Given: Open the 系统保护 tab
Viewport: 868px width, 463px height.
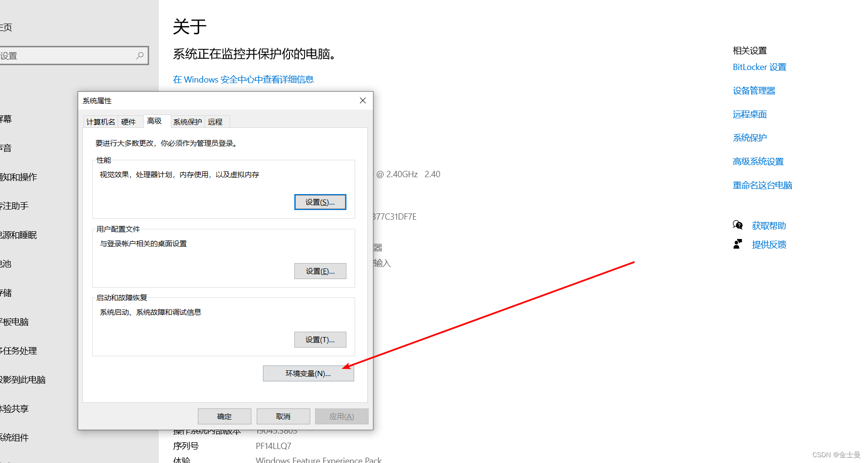Looking at the screenshot, I should 188,122.
